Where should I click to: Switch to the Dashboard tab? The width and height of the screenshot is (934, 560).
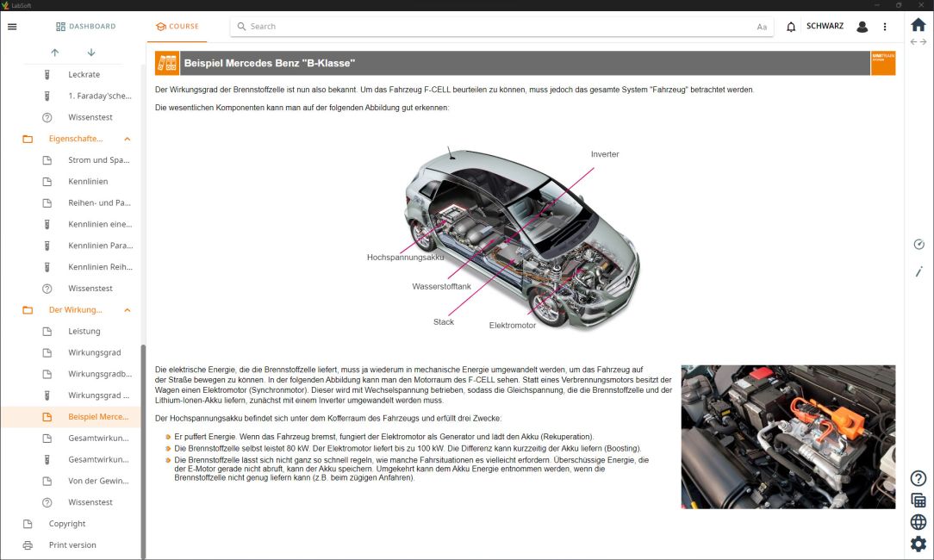(85, 27)
